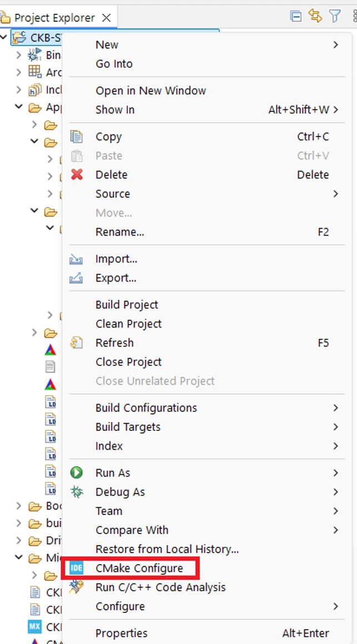Viewport: 357px width, 644px height.
Task: Click the Collapse All icon in Project Explorer
Action: pyautogui.click(x=295, y=17)
